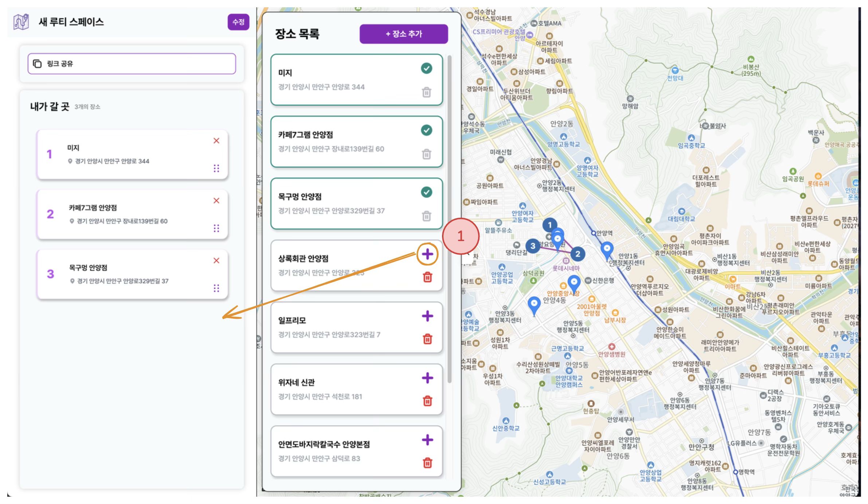This screenshot has width=868, height=504.
Task: Toggle green check on 미지 place card
Action: (426, 68)
